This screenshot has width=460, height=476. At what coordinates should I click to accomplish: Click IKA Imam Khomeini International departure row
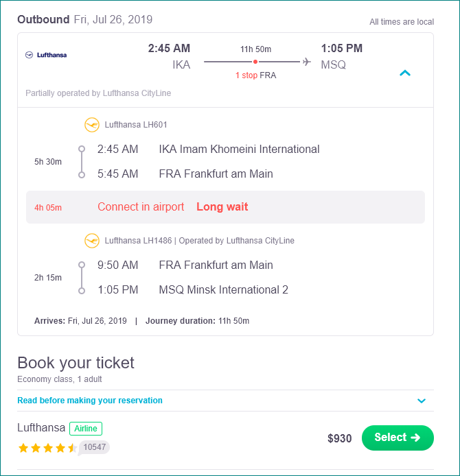click(208, 150)
